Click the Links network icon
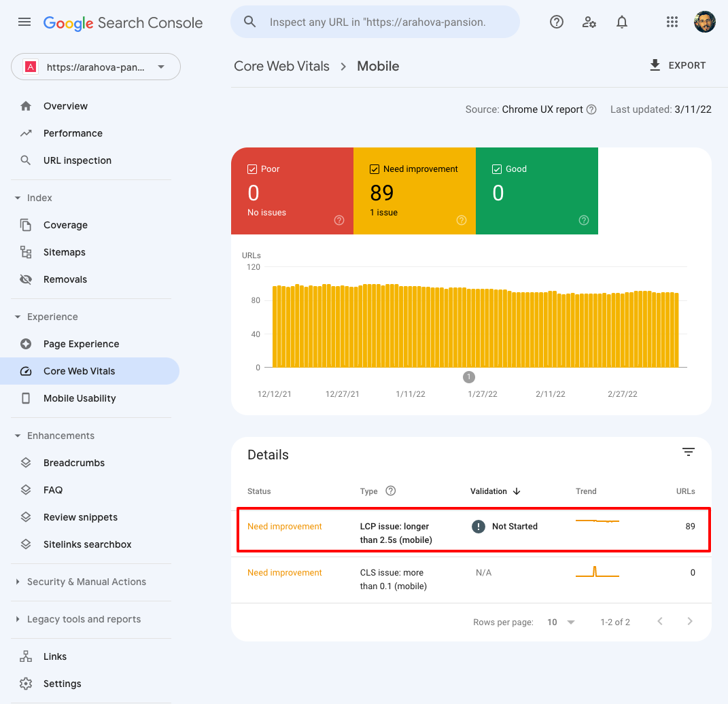 coord(26,656)
